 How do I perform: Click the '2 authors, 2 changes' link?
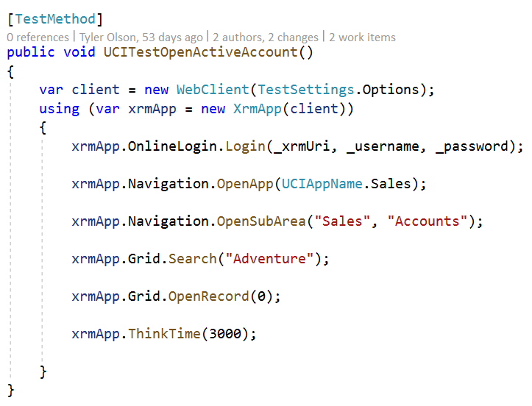point(266,37)
